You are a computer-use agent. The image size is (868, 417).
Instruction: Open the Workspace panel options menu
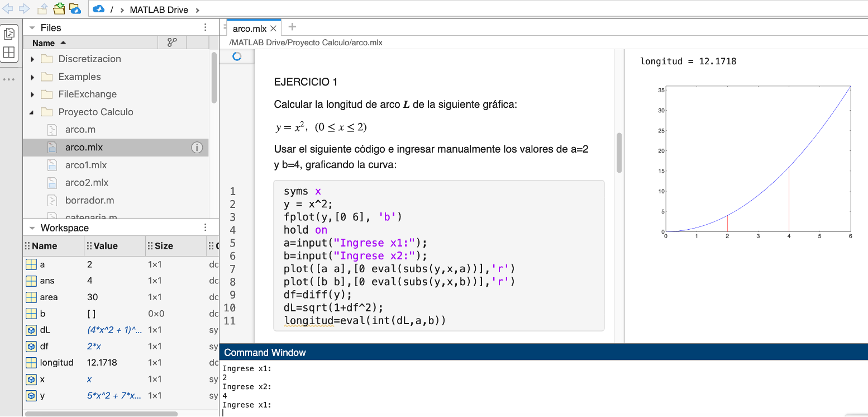click(x=205, y=228)
